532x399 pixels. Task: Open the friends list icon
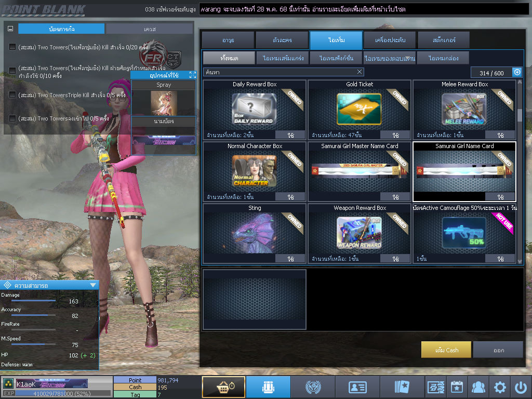tap(478, 387)
